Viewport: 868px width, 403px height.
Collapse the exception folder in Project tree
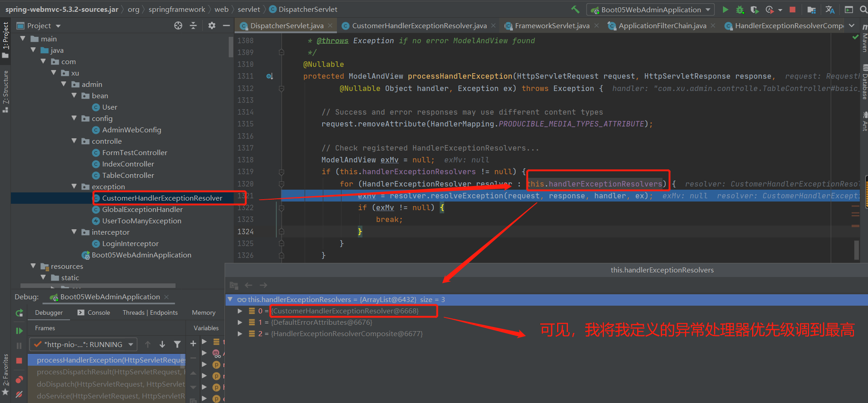tap(75, 186)
